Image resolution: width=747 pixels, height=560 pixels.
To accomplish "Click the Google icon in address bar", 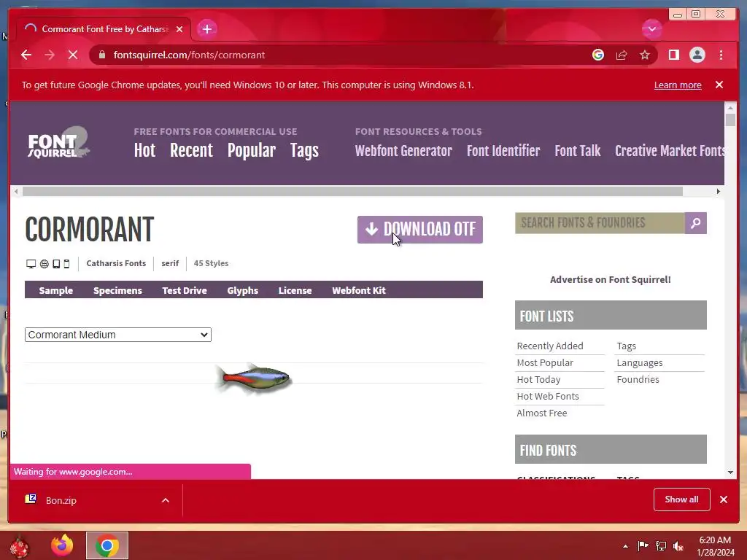I will point(598,55).
